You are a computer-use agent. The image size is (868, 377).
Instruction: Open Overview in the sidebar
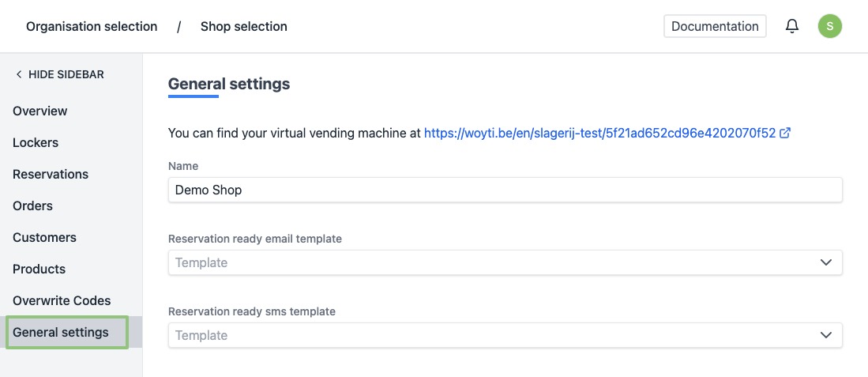pos(40,111)
